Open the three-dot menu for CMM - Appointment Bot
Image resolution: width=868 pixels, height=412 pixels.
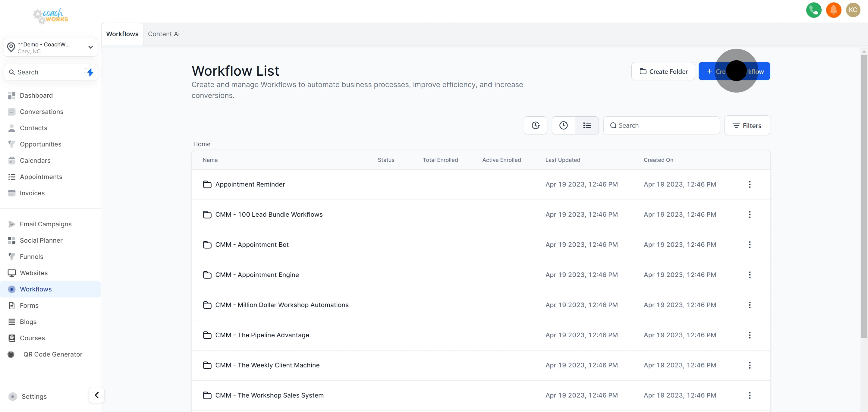[749, 244]
